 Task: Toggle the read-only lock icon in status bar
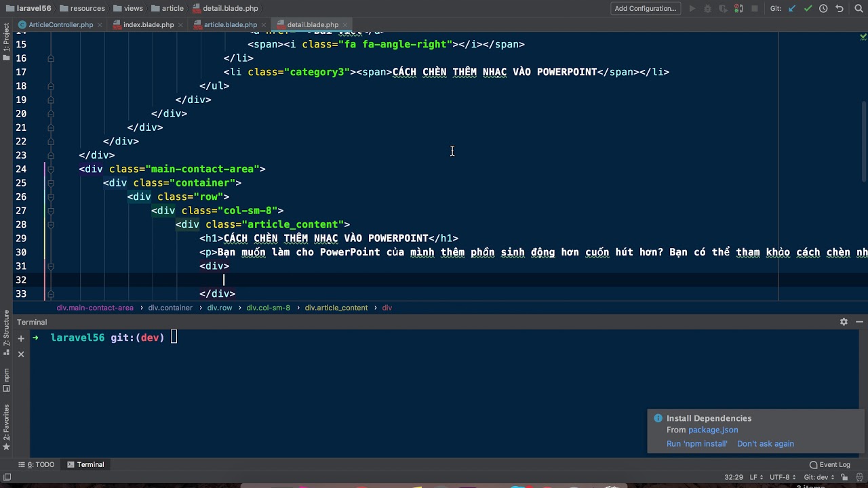tap(845, 477)
